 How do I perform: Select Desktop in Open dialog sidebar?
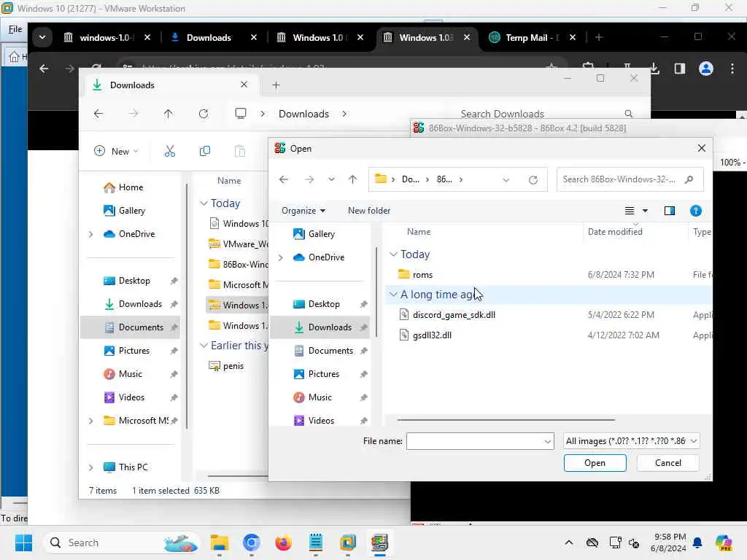(324, 304)
